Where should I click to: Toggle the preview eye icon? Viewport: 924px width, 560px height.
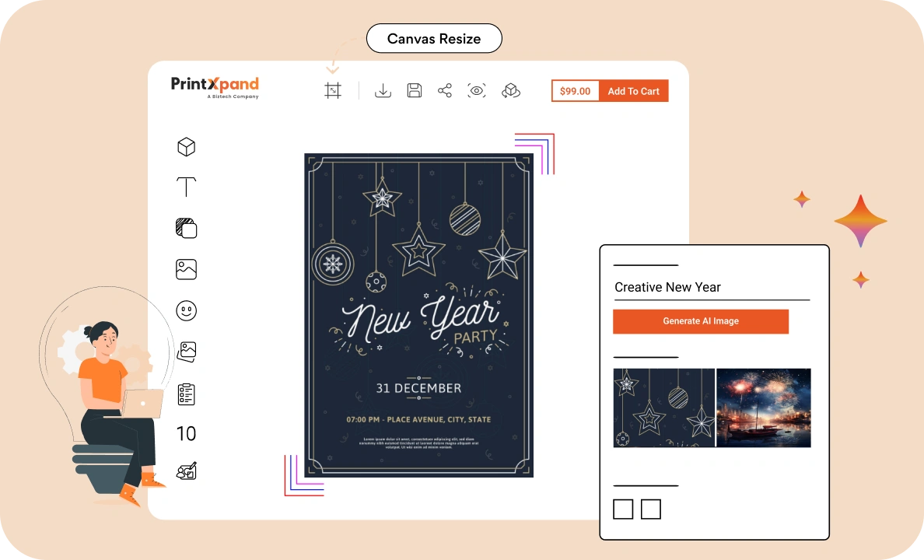point(477,90)
